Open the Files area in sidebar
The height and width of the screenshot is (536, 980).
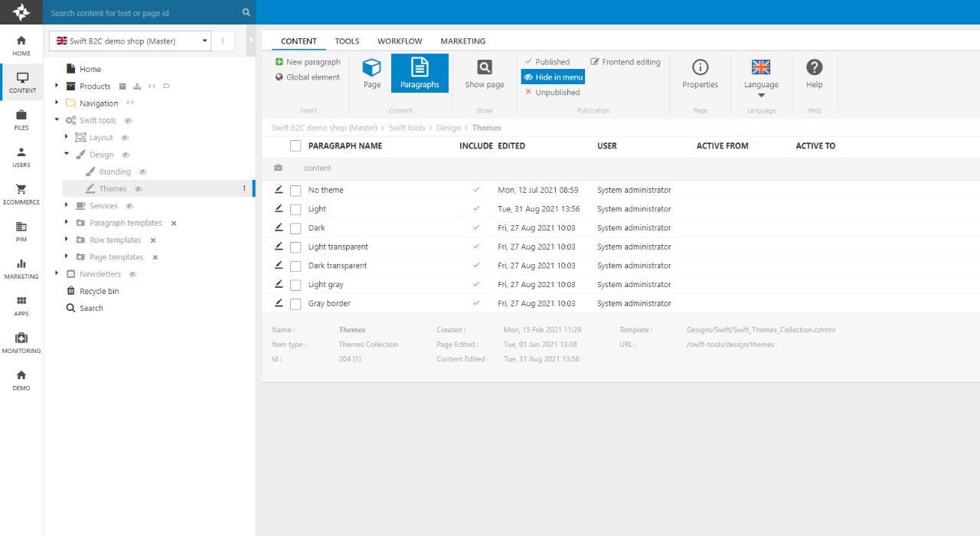click(x=21, y=119)
